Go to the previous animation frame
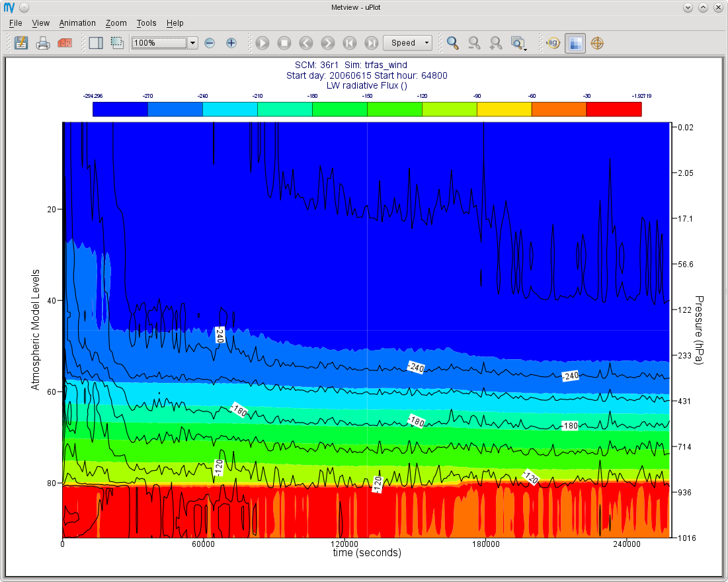The image size is (728, 582). tap(306, 43)
